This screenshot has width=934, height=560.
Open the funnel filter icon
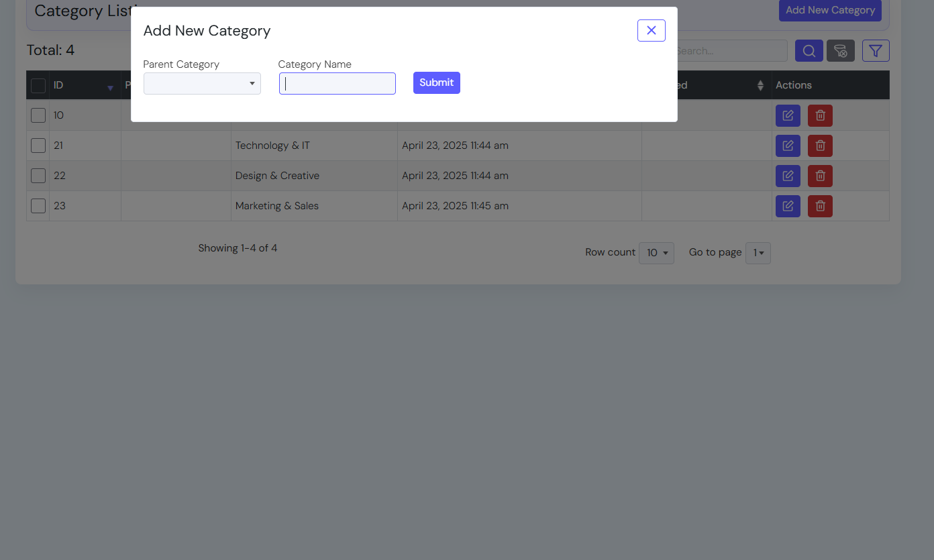875,51
